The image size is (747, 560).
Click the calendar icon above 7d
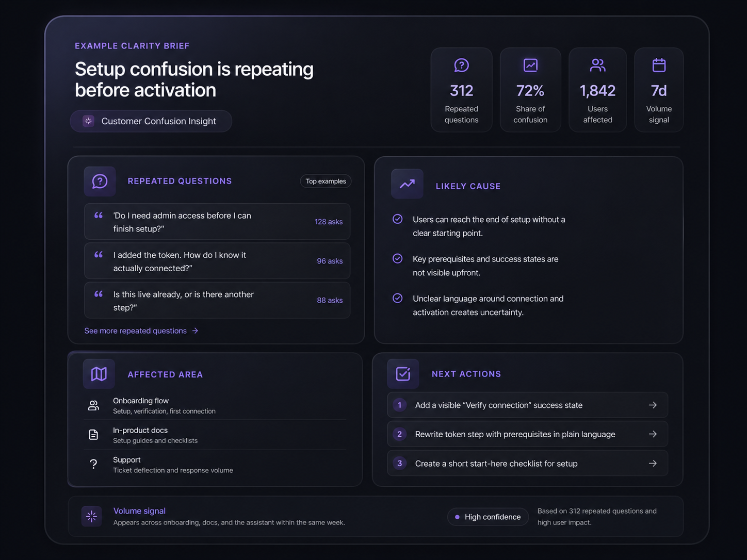[659, 65]
